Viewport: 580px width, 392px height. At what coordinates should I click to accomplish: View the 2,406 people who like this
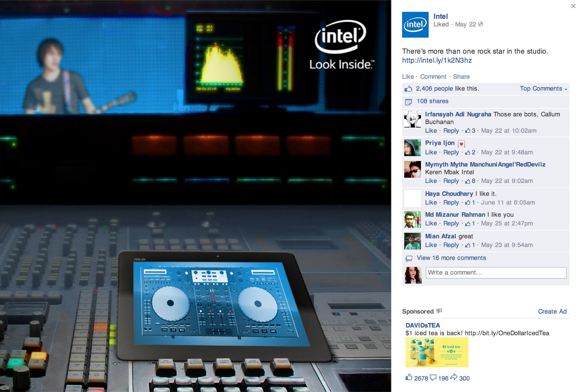434,89
